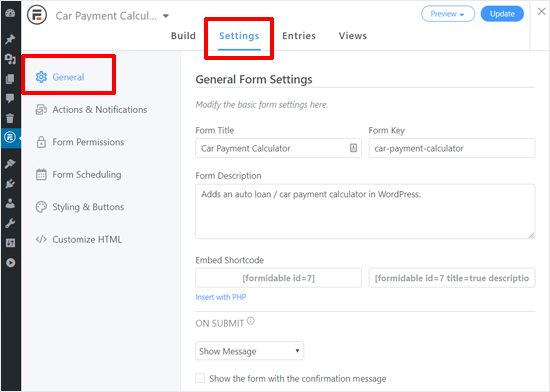Click the ON SUBMIT info tooltip icon
This screenshot has width=550, height=392.
point(250,320)
